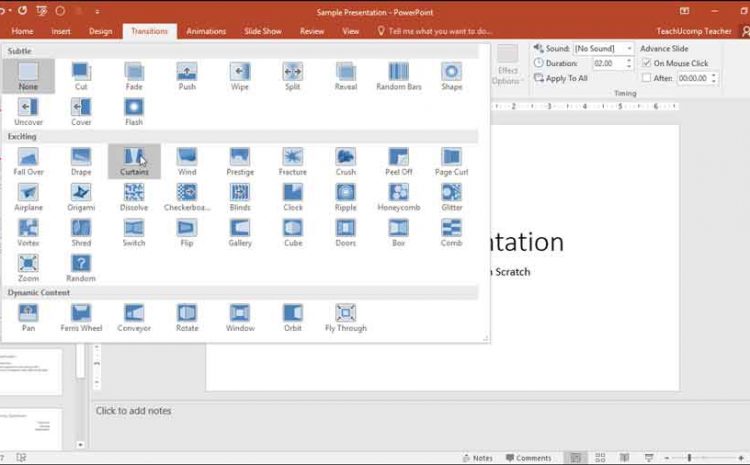This screenshot has width=750, height=465.
Task: Select the Prestige transition
Action: coord(240,161)
